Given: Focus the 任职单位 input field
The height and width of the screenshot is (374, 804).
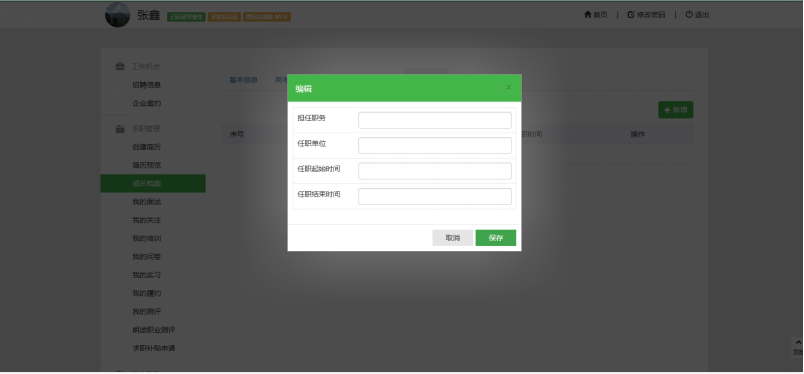Looking at the screenshot, I should coord(435,146).
